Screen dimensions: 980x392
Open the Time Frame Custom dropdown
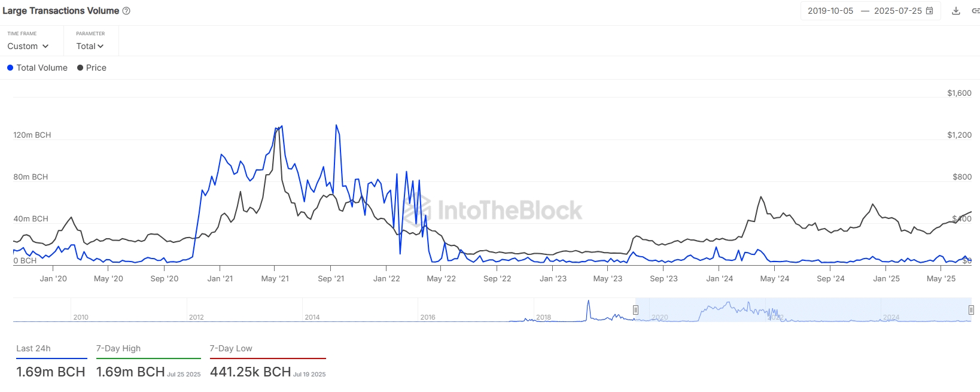click(28, 46)
